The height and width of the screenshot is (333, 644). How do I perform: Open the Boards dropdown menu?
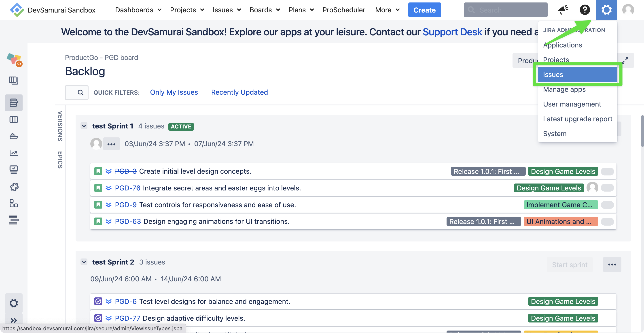(x=265, y=10)
